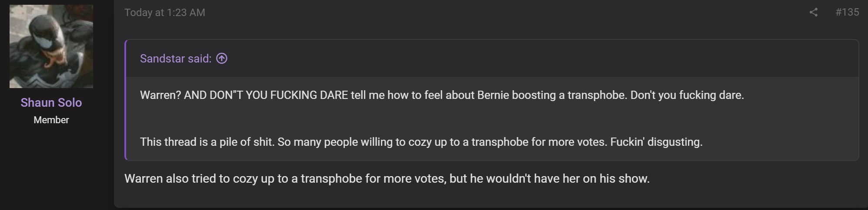Image resolution: width=868 pixels, height=210 pixels.
Task: Click the 'Member' title under the username
Action: (x=51, y=120)
